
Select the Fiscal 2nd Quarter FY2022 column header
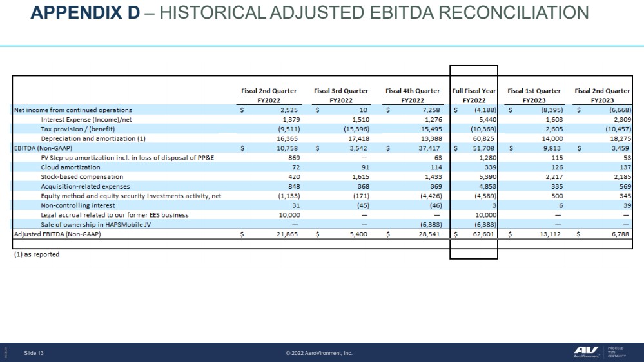point(269,95)
